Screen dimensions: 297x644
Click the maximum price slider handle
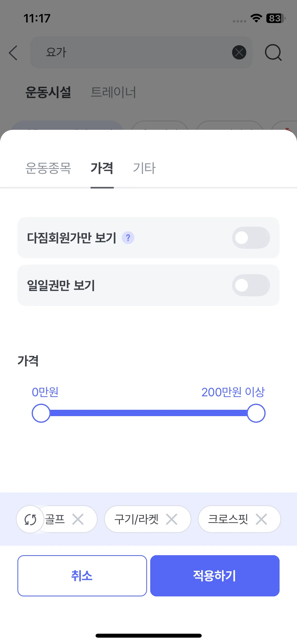coord(256,413)
